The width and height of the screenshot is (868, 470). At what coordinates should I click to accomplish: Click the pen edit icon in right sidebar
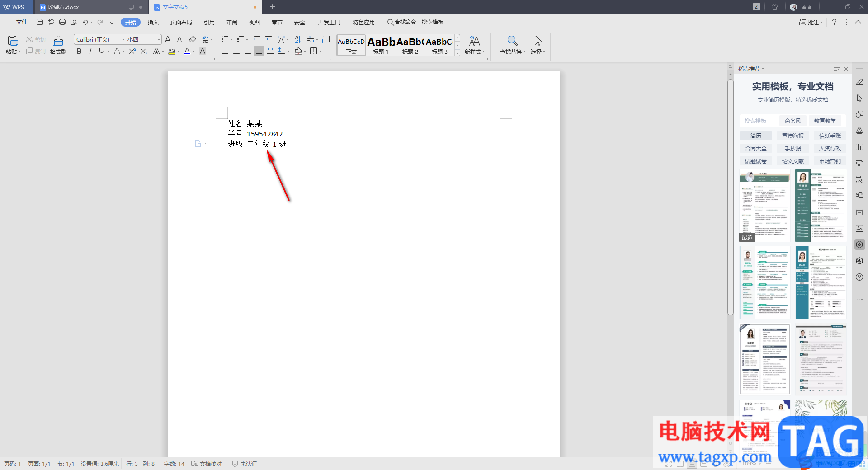[x=859, y=82]
